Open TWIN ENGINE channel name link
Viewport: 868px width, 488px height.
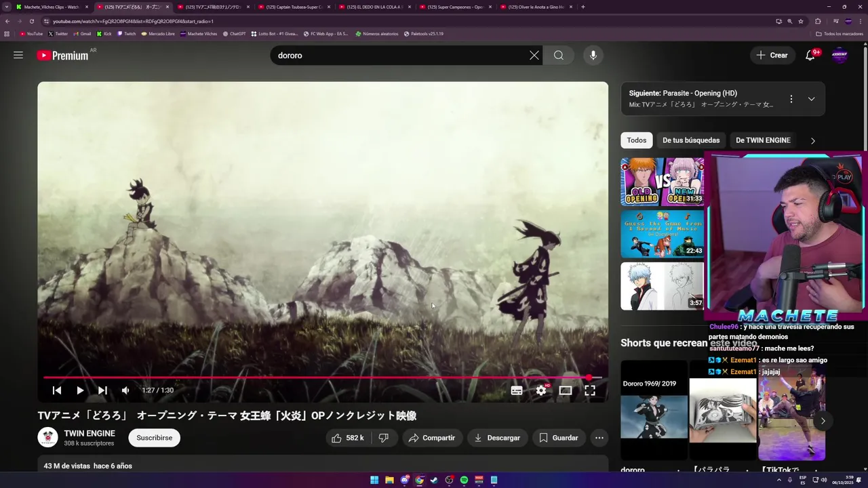tap(90, 433)
